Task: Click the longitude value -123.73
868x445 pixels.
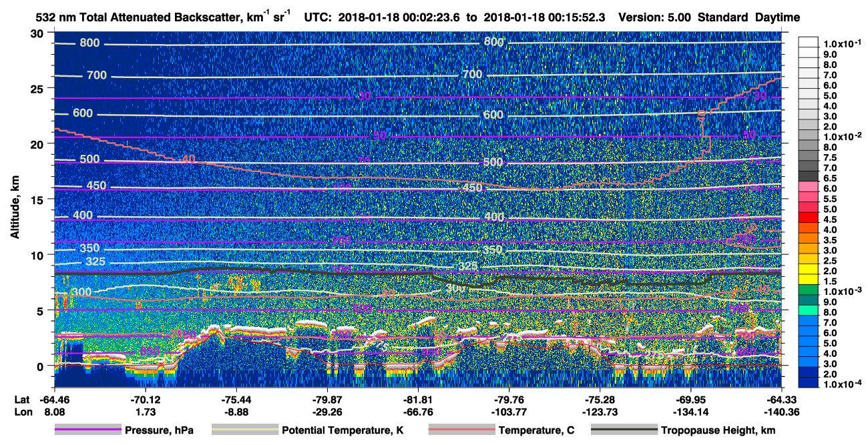Action: [x=600, y=412]
